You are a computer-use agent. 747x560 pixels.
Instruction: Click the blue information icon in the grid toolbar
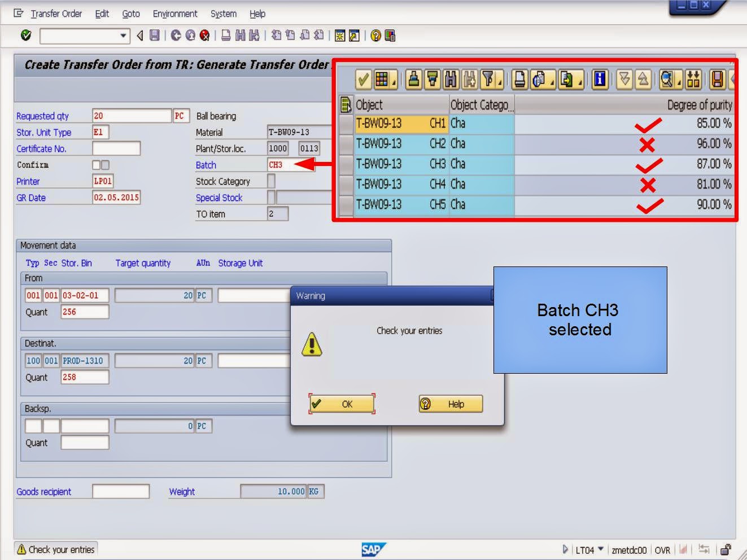click(x=600, y=80)
